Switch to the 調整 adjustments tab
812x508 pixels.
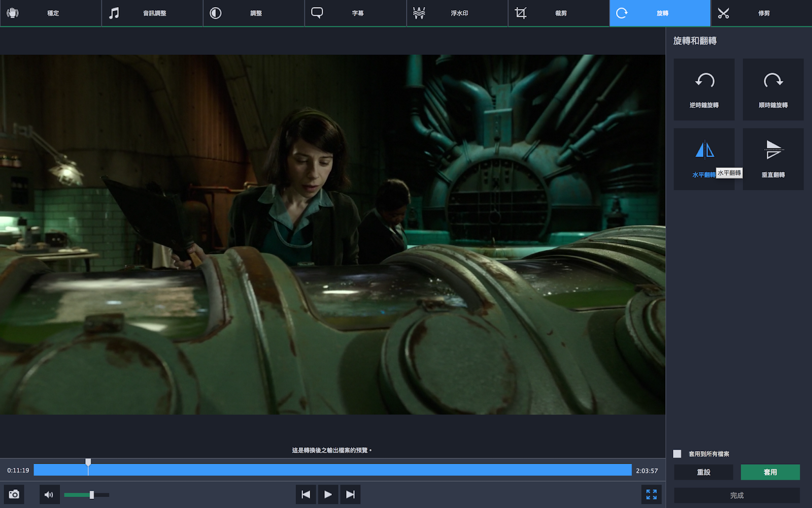coord(254,13)
